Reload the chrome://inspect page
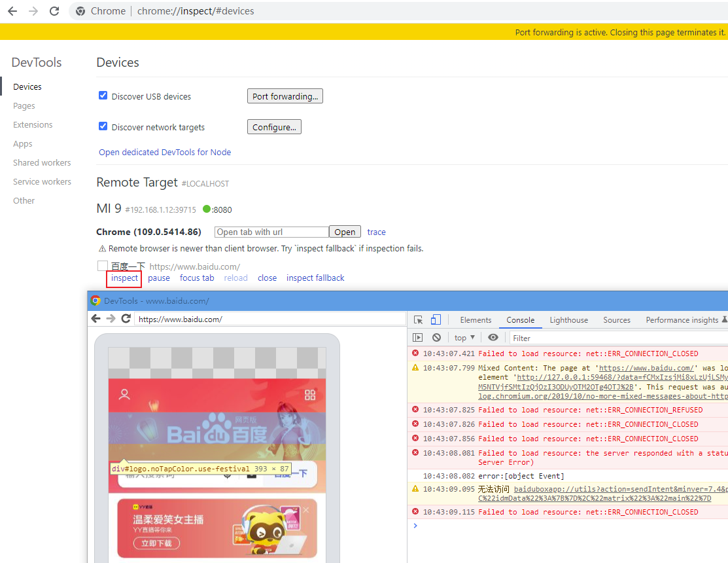Image resolution: width=728 pixels, height=563 pixels. [x=54, y=11]
